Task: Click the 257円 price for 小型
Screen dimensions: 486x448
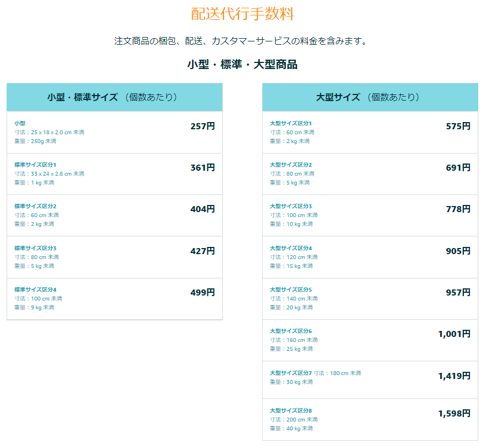Action: 202,127
